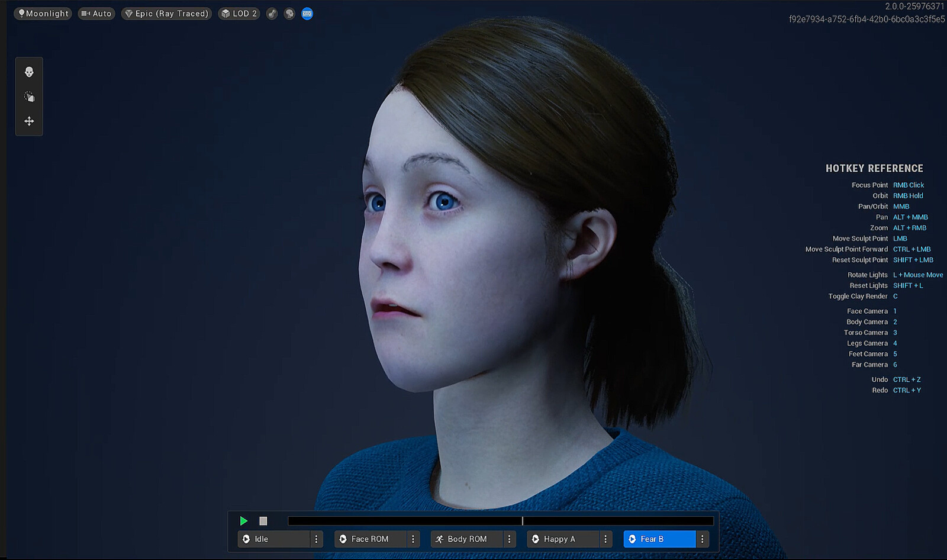Click the session ID string starting f92e7934
Image resolution: width=947 pixels, height=560 pixels.
click(x=867, y=19)
